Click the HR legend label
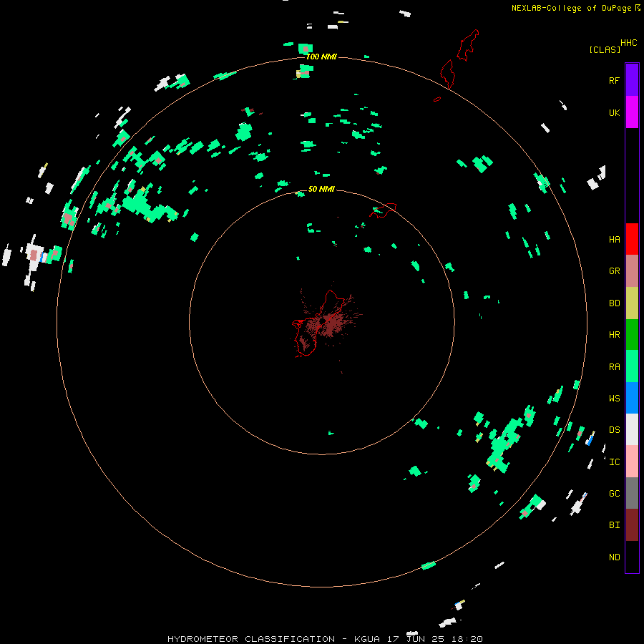Viewport: 644px width, 644px height. point(614,334)
